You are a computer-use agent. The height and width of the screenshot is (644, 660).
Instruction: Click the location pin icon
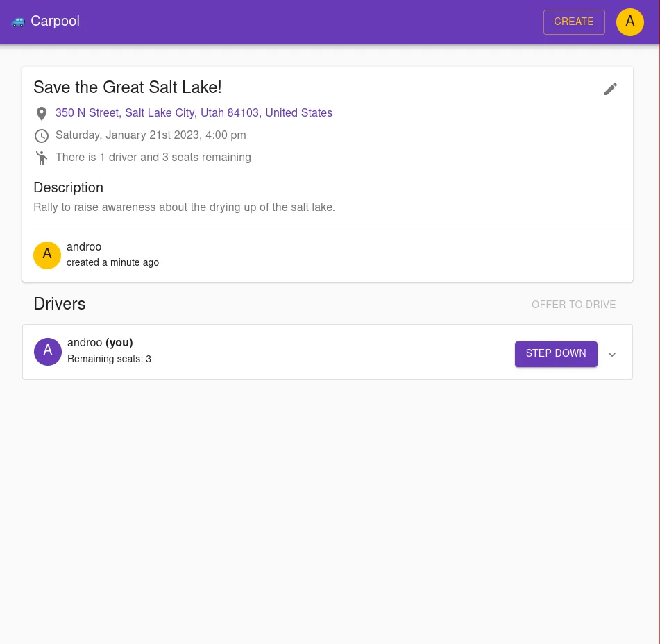tap(42, 113)
